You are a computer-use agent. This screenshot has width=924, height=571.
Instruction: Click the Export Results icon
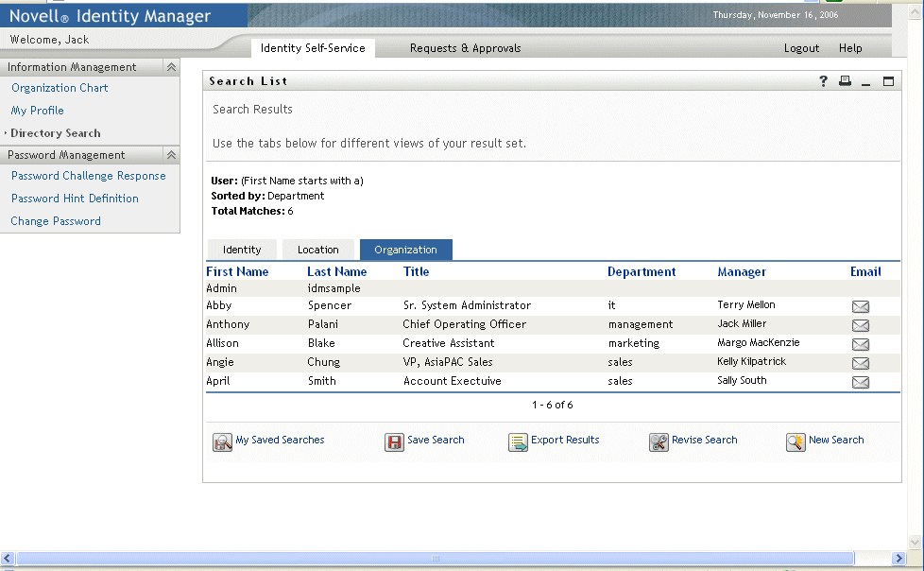[x=518, y=441]
